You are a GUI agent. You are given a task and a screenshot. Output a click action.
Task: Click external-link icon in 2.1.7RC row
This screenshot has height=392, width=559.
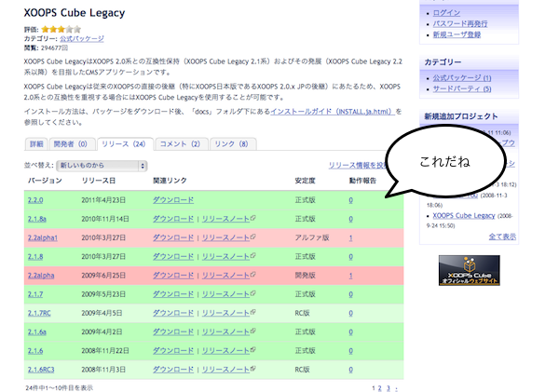252,312
